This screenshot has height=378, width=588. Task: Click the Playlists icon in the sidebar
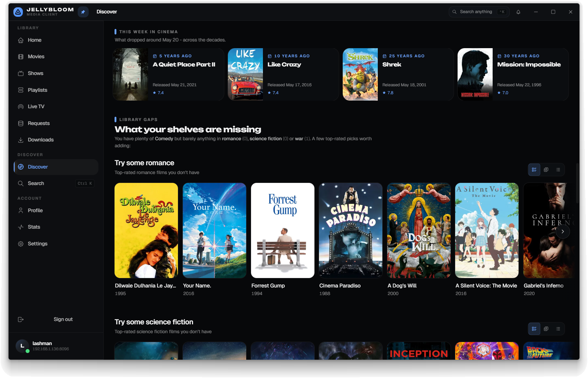pyautogui.click(x=21, y=90)
